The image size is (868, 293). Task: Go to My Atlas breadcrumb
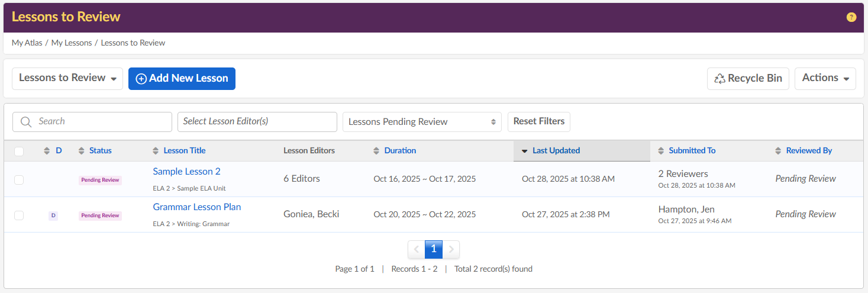point(27,43)
